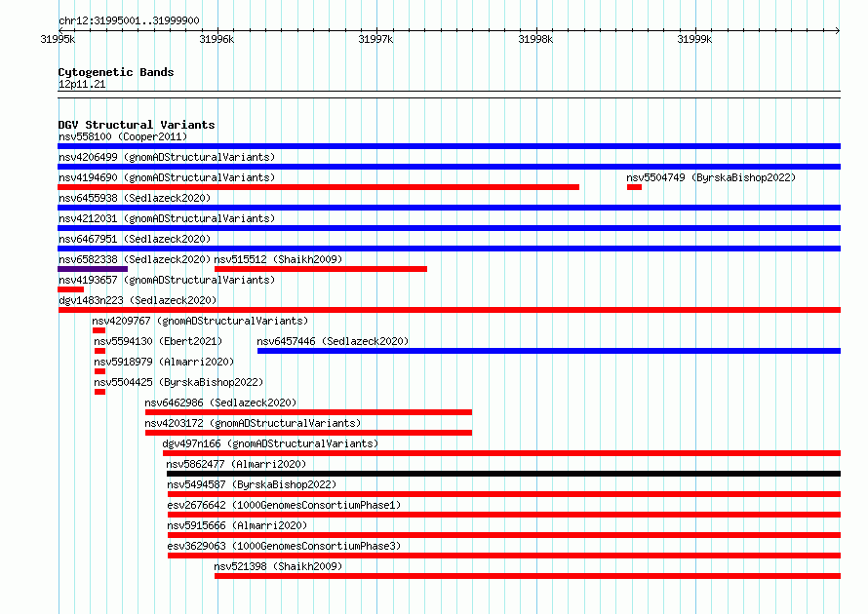Screen dimensions: 868x614
Task: Click the small red nsv5918979 bar
Action: click(99, 371)
